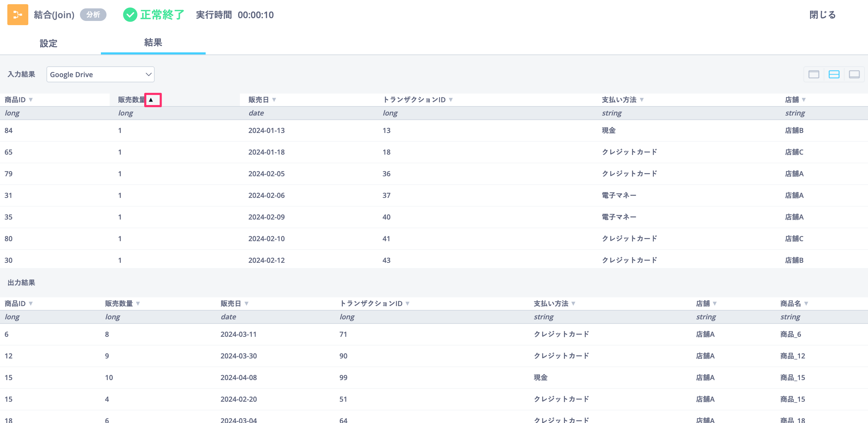Click output date cell 2024-04-08
Viewport: 868px width, 423px height.
click(238, 378)
